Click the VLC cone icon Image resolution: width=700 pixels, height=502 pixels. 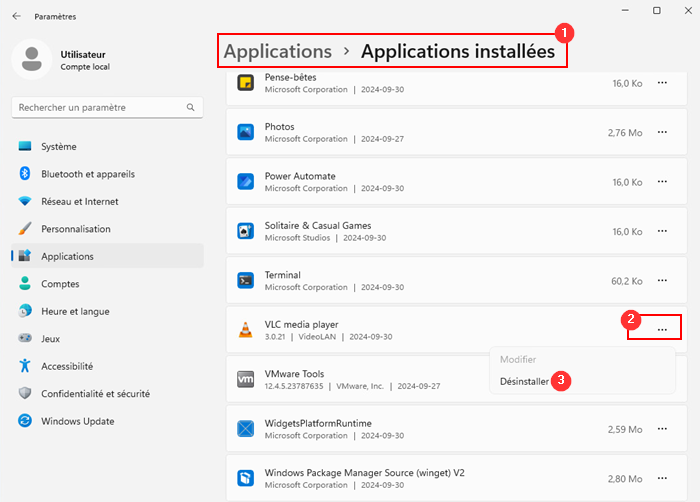[x=246, y=330]
